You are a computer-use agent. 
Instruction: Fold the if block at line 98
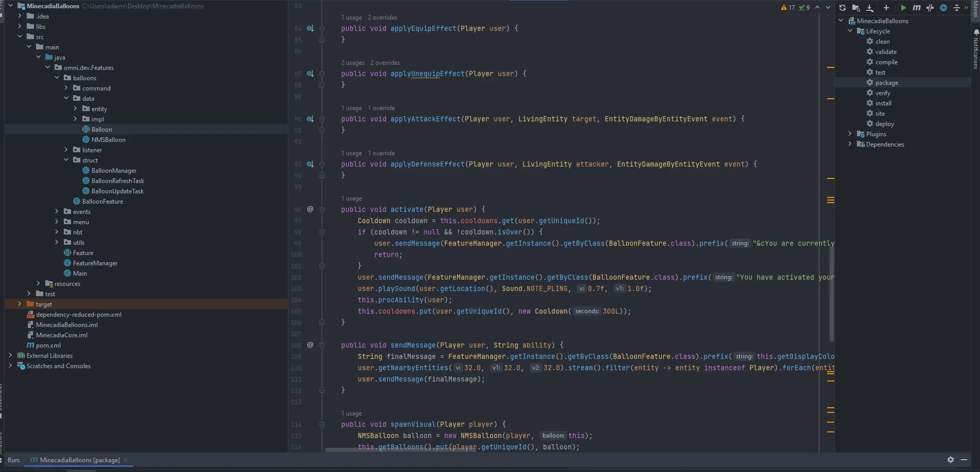click(x=322, y=232)
